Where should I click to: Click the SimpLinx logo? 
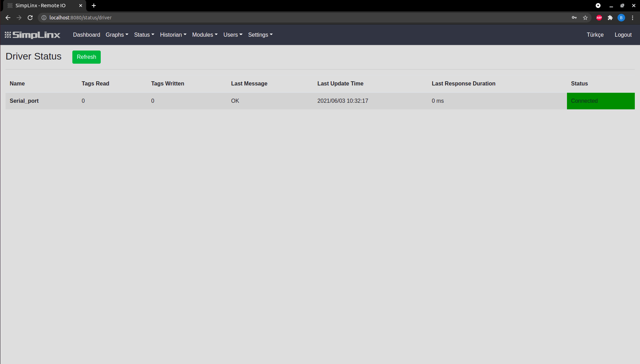32,35
